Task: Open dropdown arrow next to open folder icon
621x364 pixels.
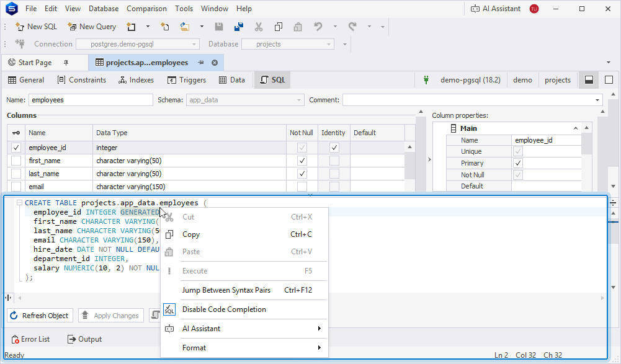Action: click(202, 27)
